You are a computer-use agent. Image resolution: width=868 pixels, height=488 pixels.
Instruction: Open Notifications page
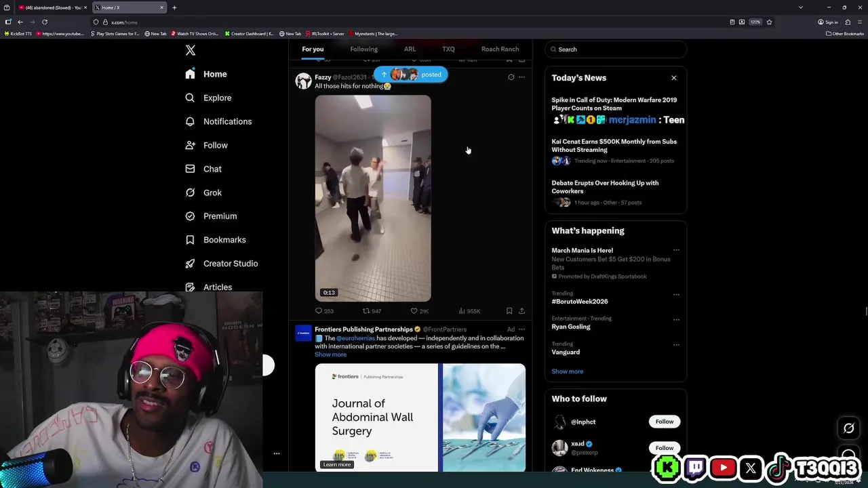tap(218, 121)
